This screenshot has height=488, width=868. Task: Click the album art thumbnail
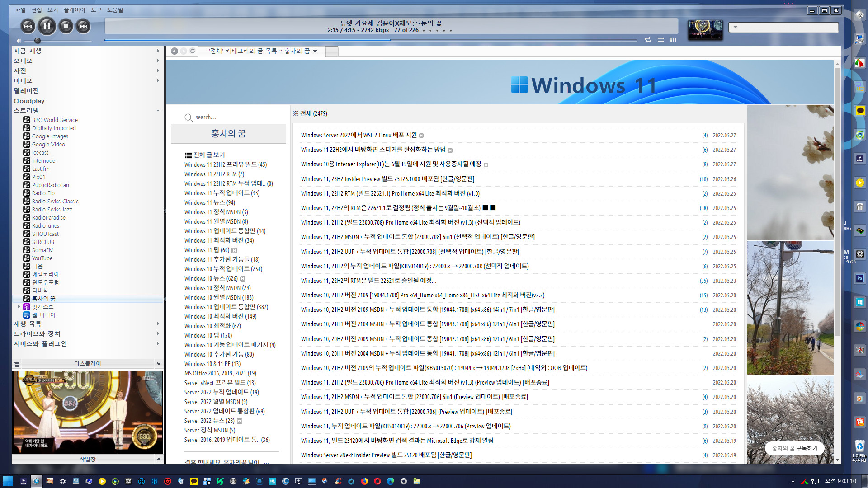[x=705, y=30]
